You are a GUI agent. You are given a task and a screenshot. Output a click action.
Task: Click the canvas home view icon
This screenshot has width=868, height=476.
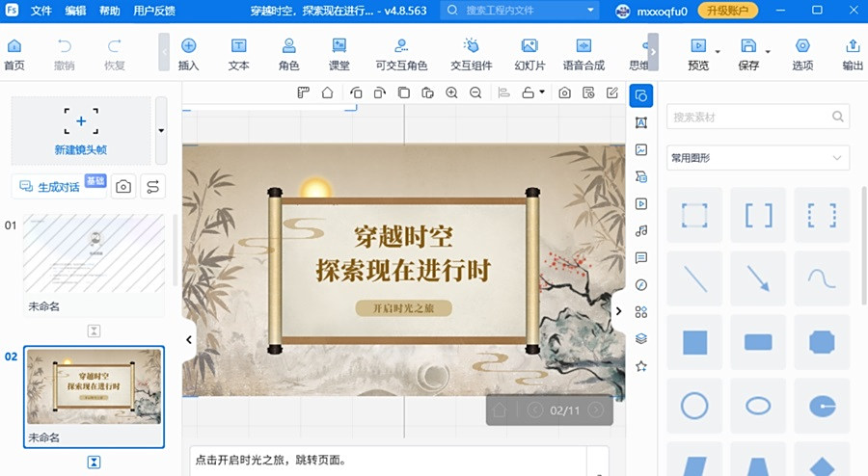tap(327, 93)
